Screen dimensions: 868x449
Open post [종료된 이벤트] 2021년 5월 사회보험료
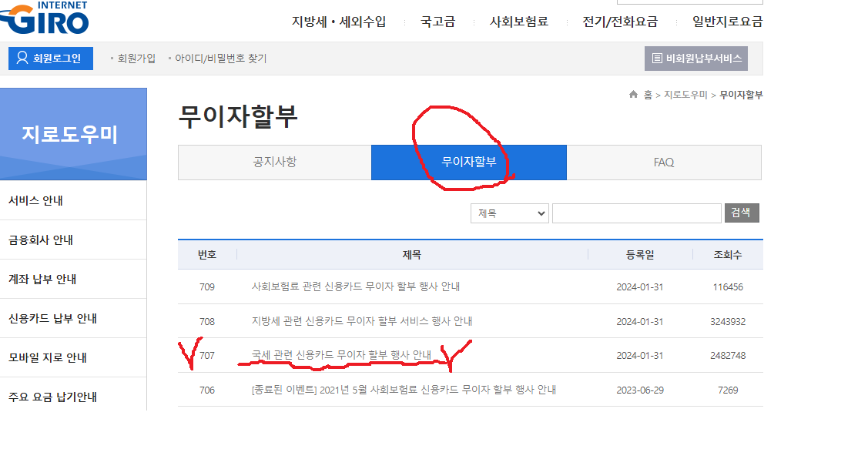pyautogui.click(x=404, y=390)
